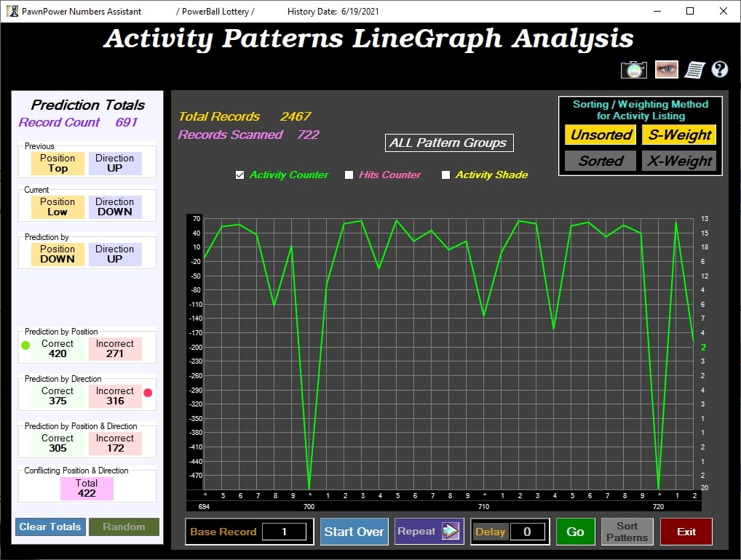Open the ALL Pattern Groups selector
Screen dimensions: 741x560
click(x=448, y=143)
